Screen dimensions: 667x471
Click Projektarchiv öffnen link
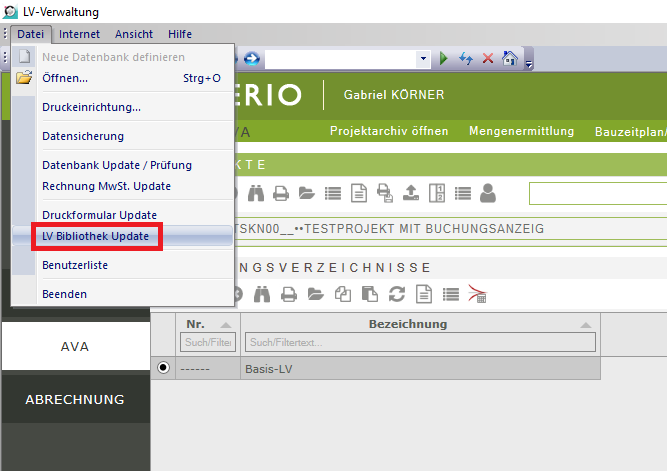pyautogui.click(x=389, y=131)
